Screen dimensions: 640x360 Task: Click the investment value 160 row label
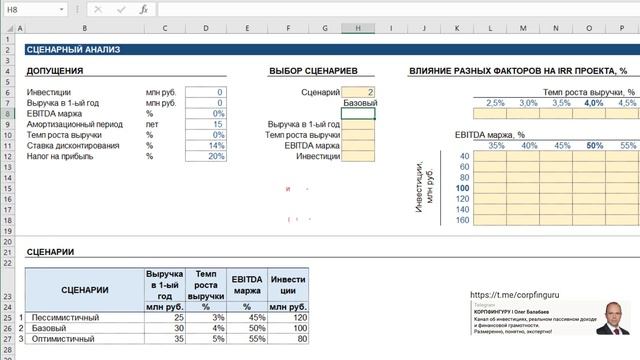coord(462,220)
